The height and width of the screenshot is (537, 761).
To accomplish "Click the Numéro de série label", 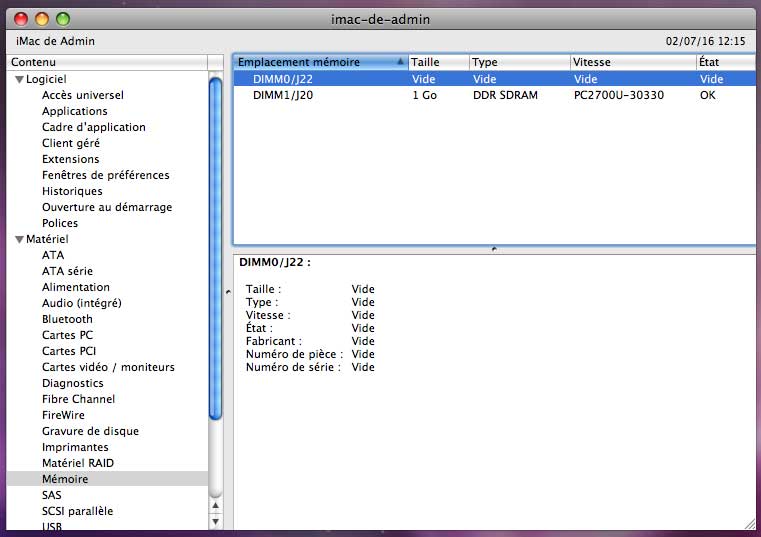I will 293,367.
